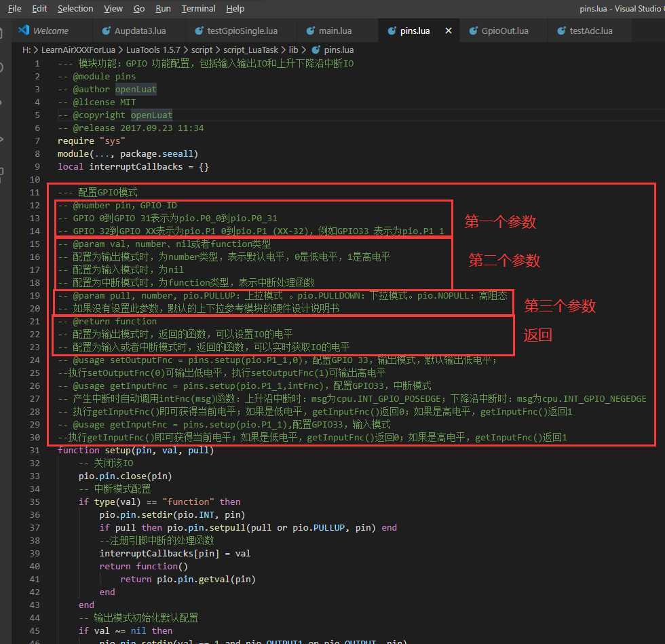
Task: Click line number 7 in the gutter
Action: (37, 141)
